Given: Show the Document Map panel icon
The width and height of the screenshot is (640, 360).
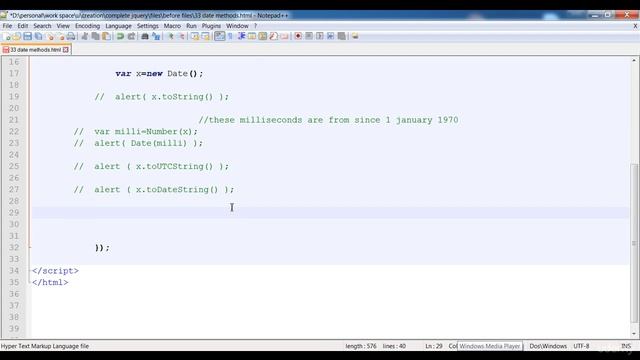Looking at the screenshot, I should [263, 36].
